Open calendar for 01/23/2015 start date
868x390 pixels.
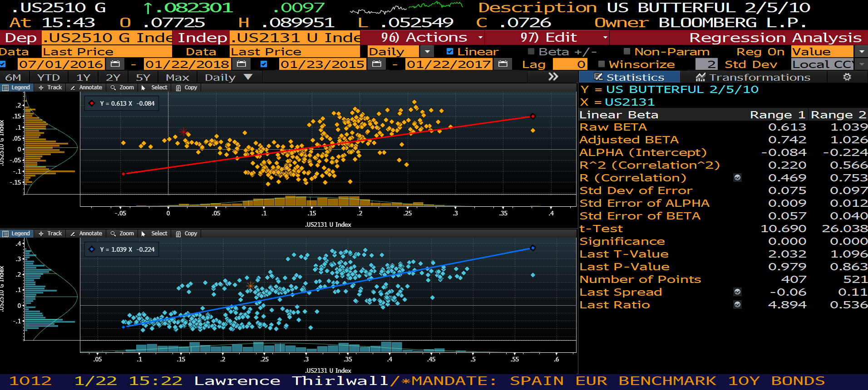tap(376, 64)
